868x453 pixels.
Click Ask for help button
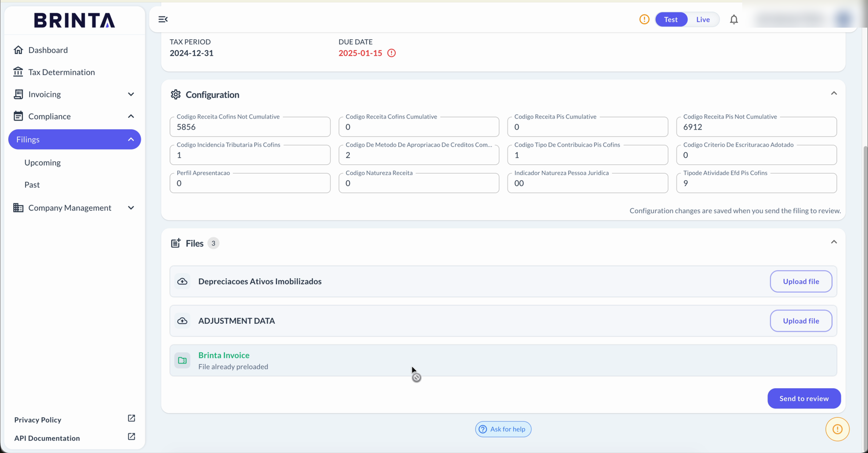503,429
